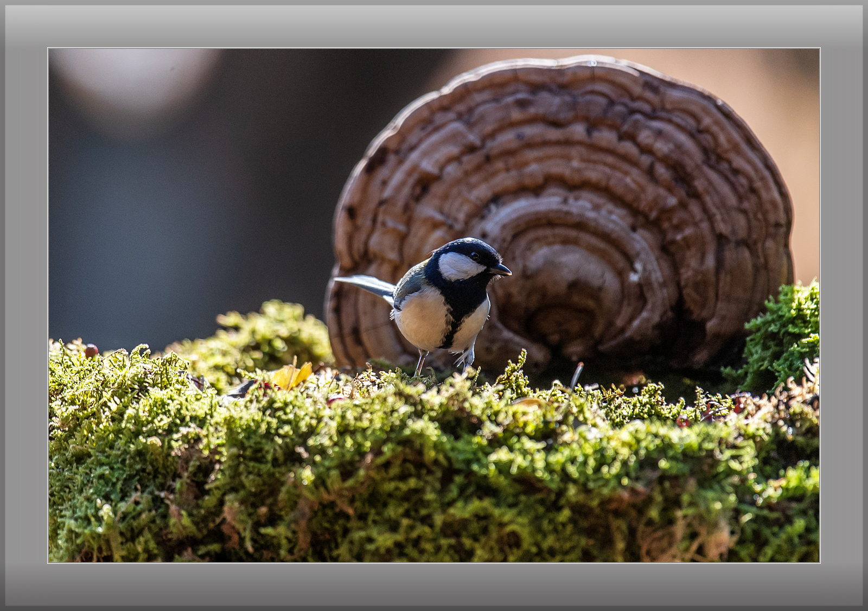Select the large bracket fungus behind the bird
Viewport: 868px width, 611px height.
coord(560,215)
